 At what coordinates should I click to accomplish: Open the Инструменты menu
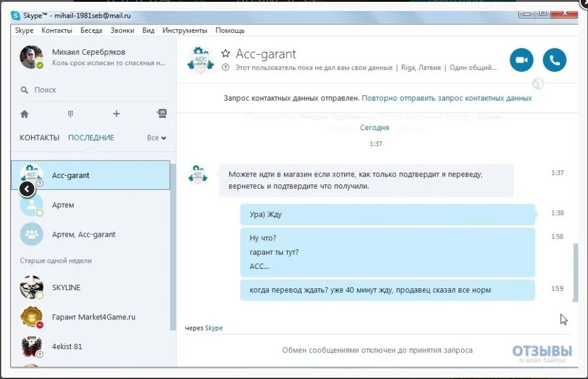(184, 30)
